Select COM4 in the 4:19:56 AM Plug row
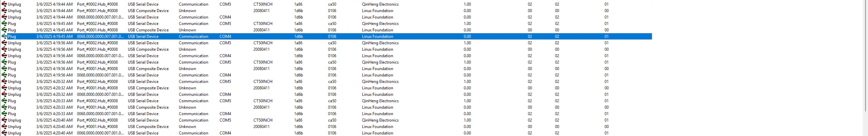The image size is (868, 136). [225, 75]
